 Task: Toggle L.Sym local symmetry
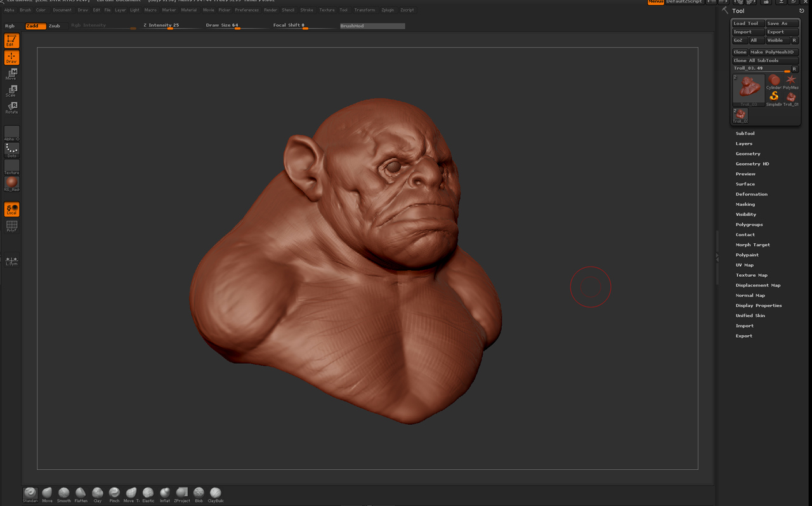[x=11, y=260]
